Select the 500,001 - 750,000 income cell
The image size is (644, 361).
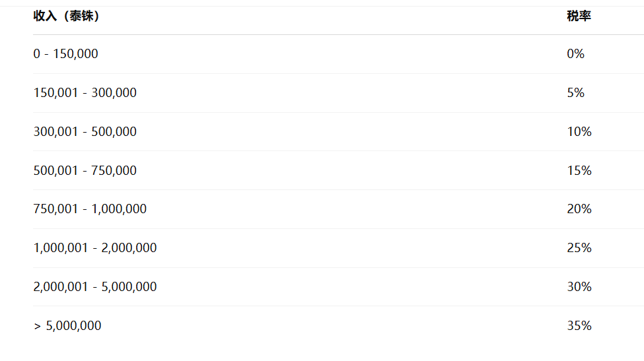85,170
